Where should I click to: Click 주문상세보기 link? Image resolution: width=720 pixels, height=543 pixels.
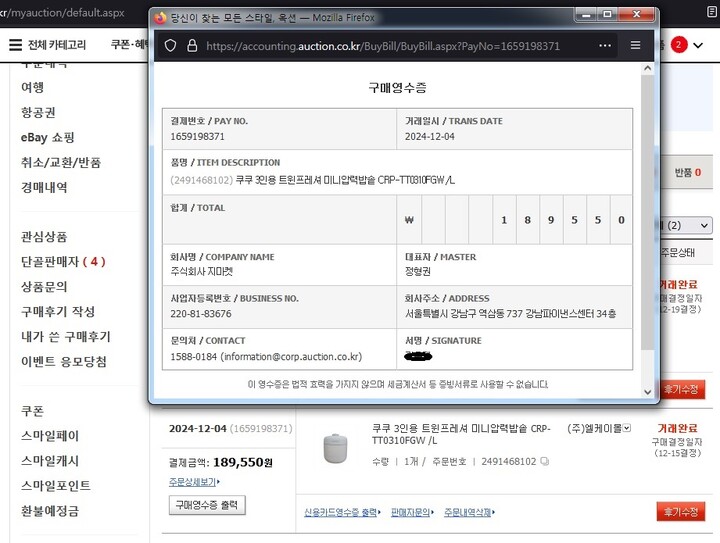[x=194, y=482]
